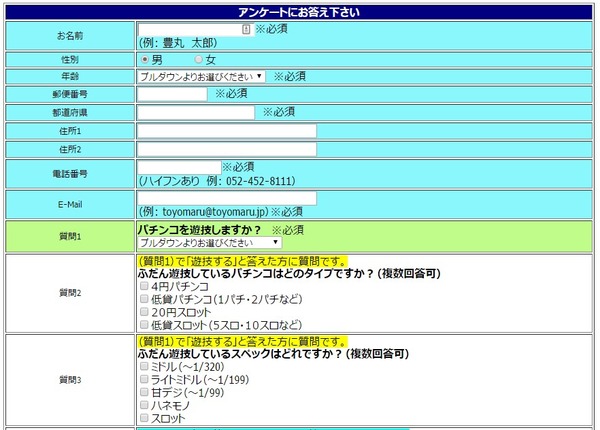
Task: Click the 質問3 label cell
Action: 70,380
